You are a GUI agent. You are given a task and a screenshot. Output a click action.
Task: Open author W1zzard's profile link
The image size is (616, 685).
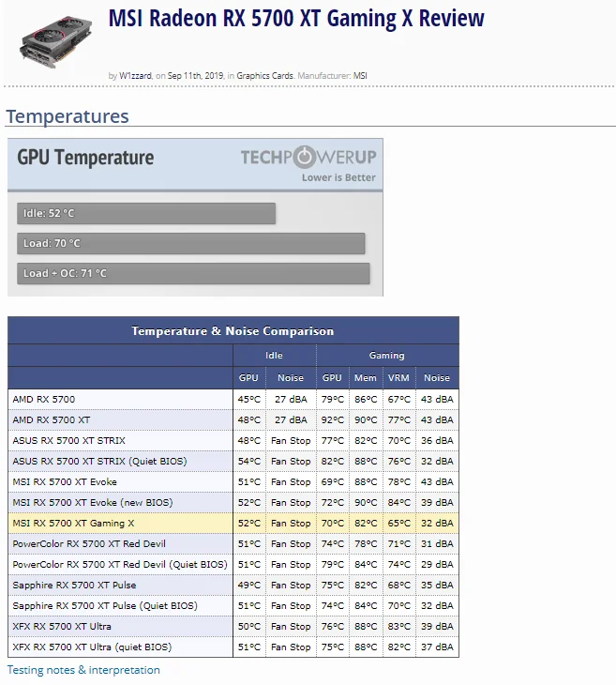click(x=135, y=76)
